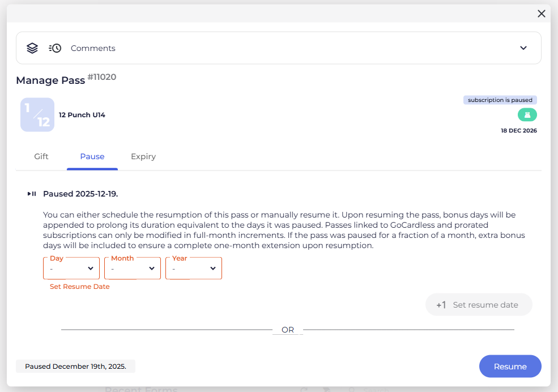558x392 pixels.
Task: Click the +1 icon on Set resume date
Action: [x=441, y=305]
